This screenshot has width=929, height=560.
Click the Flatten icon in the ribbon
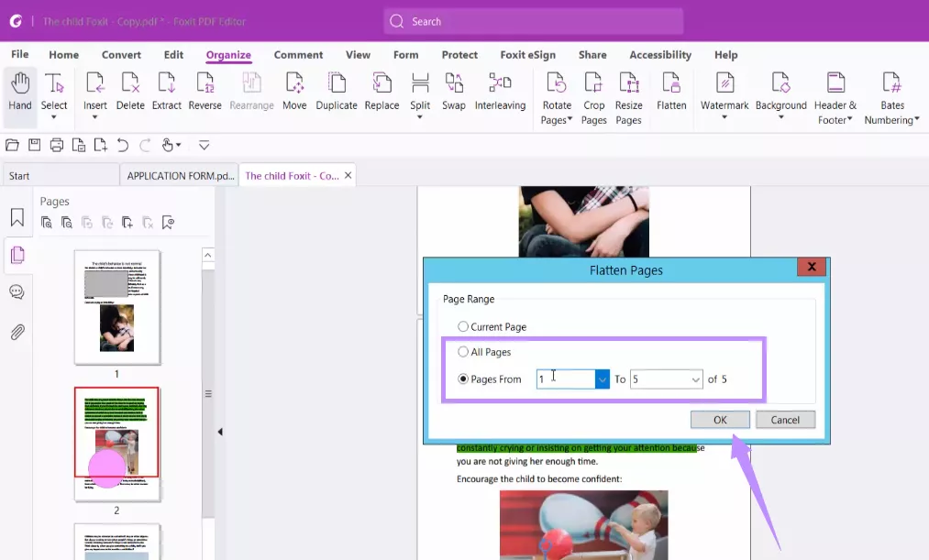pyautogui.click(x=671, y=92)
